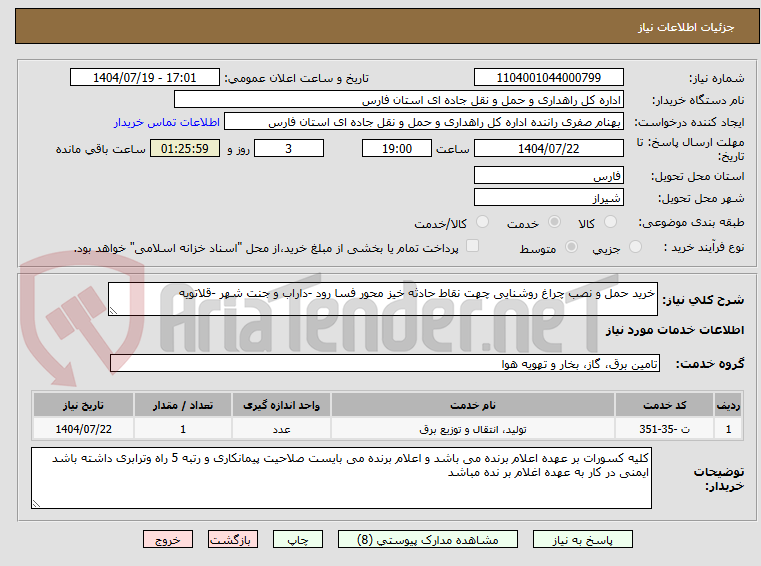Click the گروه خدمت service group field
Screen dimensions: 761x566
pyautogui.click(x=384, y=364)
